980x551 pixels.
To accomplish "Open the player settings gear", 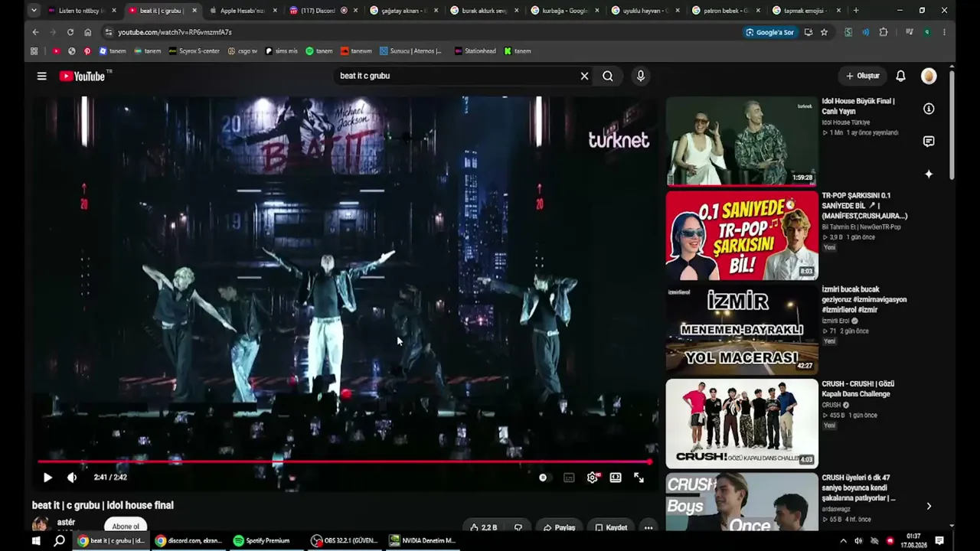I will pos(593,478).
